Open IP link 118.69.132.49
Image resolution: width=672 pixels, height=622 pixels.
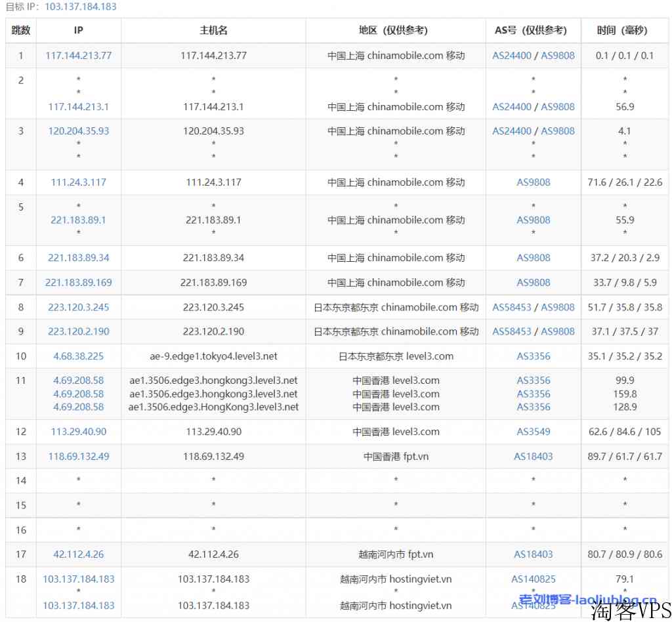(x=79, y=456)
